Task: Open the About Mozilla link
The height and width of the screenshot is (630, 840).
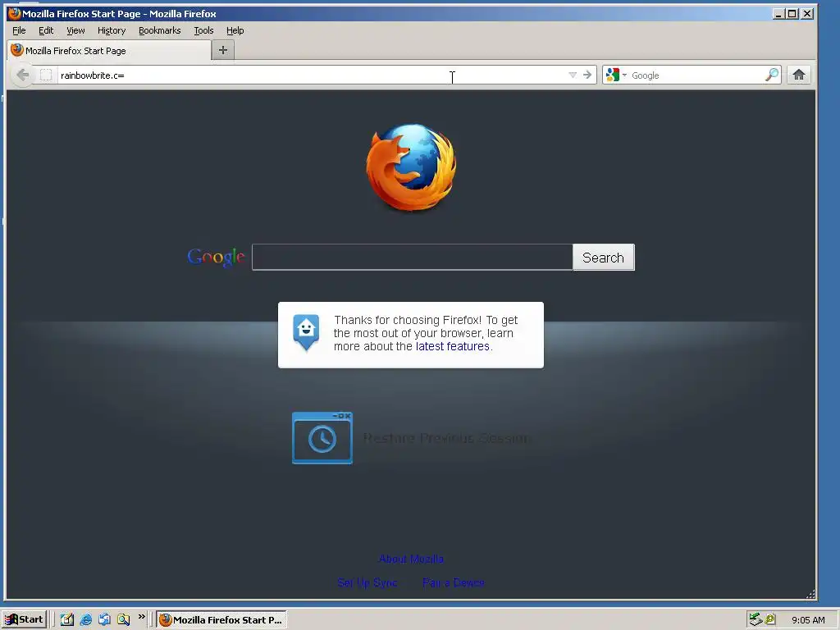Action: 411,559
